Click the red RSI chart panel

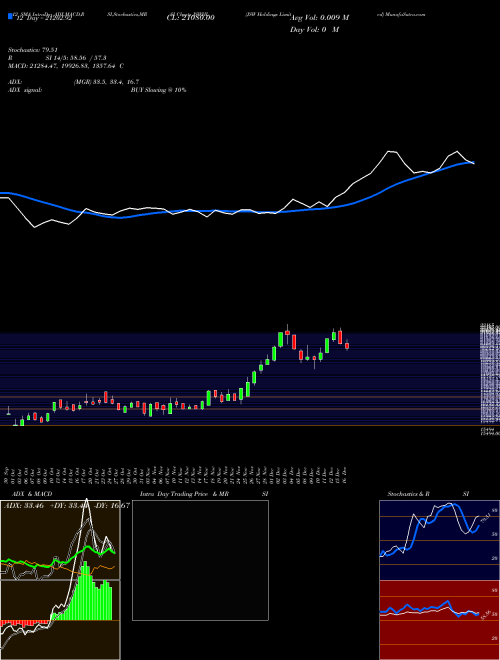point(439,620)
